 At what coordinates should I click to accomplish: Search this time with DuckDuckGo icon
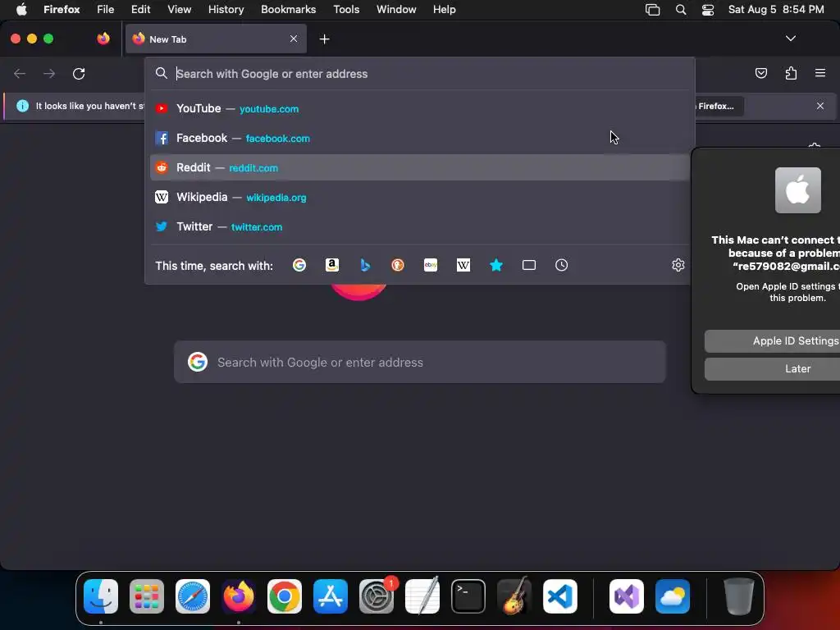(x=398, y=265)
